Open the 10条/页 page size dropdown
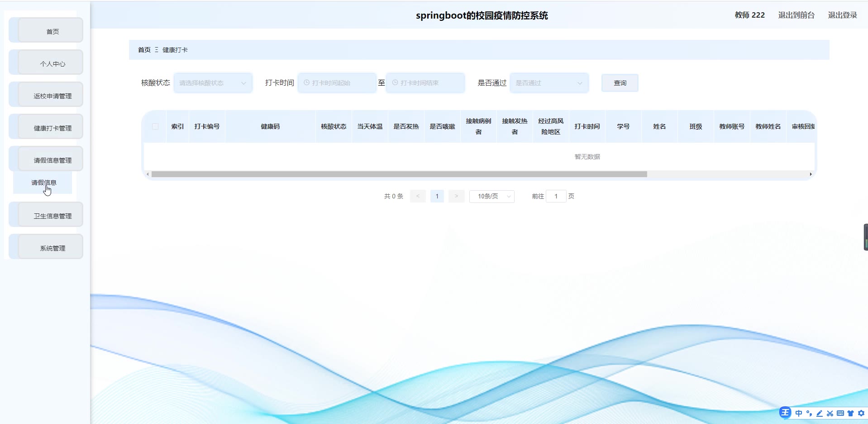 coord(492,196)
